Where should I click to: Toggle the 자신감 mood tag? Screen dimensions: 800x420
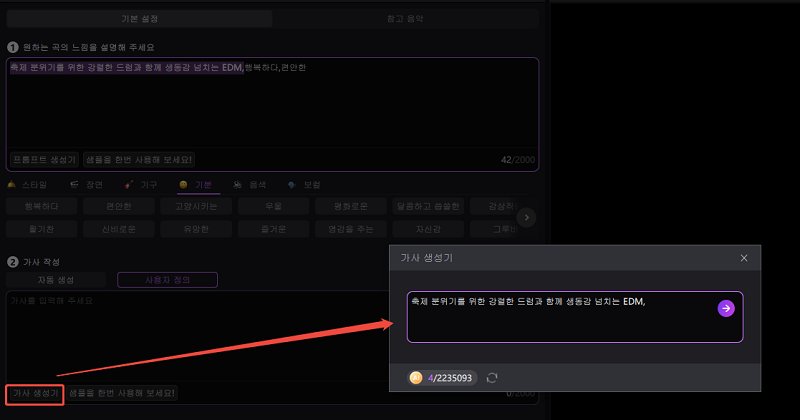point(428,229)
